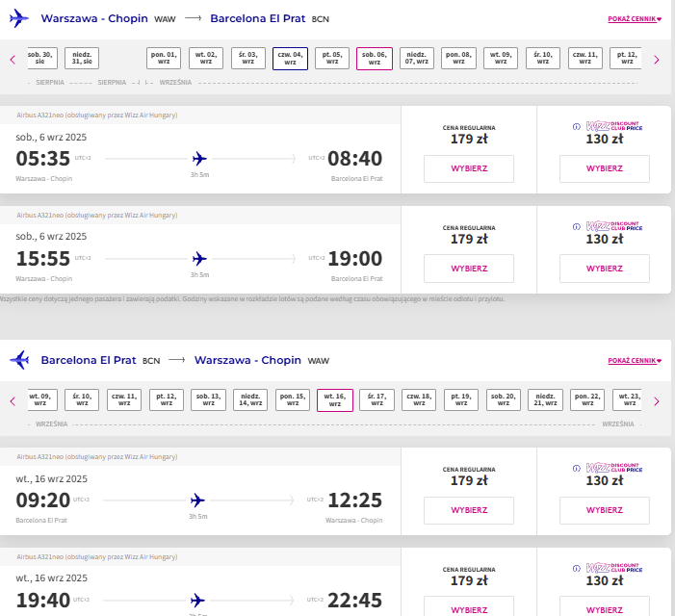
Task: Choose regular price for 19:40 return flight
Action: click(469, 606)
